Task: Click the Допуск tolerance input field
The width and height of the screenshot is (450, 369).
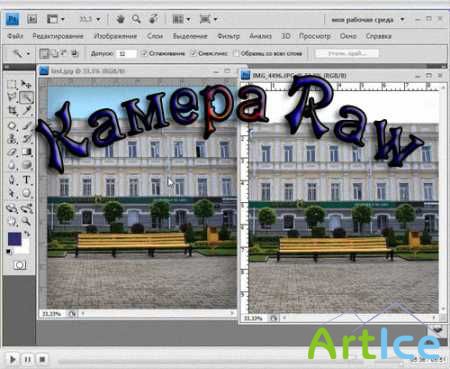Action: [x=126, y=53]
